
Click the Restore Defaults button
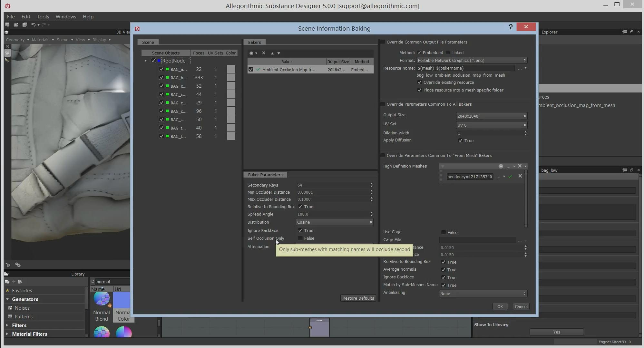pyautogui.click(x=358, y=298)
